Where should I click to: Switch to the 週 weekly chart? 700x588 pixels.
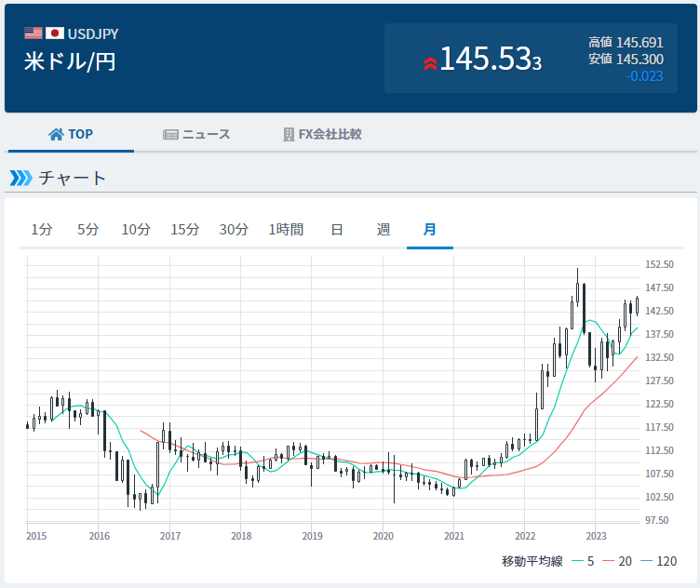384,230
